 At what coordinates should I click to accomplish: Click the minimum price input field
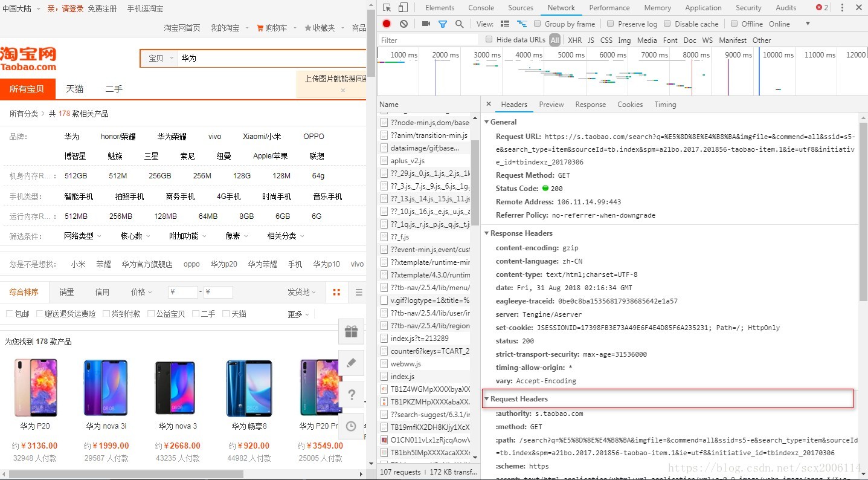pos(183,293)
